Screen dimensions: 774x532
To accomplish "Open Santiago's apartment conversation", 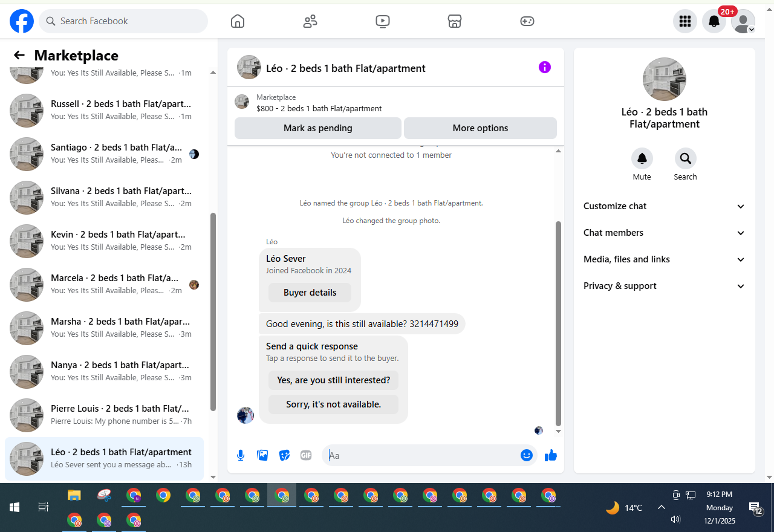I will (104, 154).
